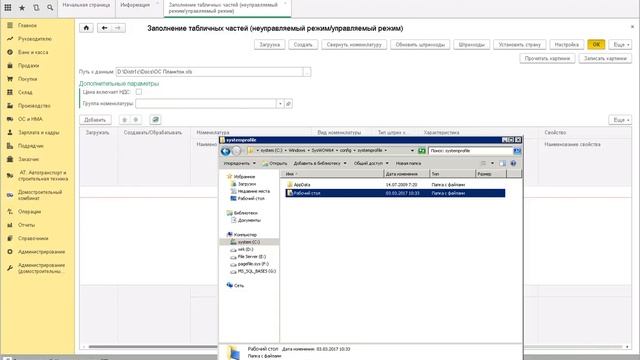Open the Еще dropdown above the table
The image size is (640, 360).
pos(621,120)
